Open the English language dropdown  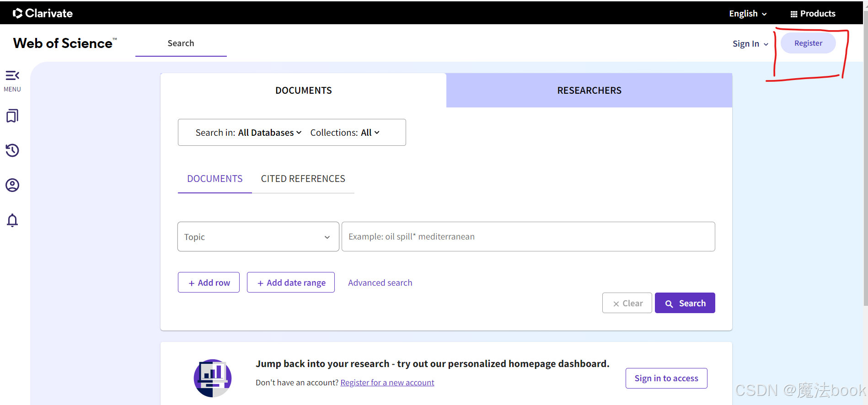[748, 14]
